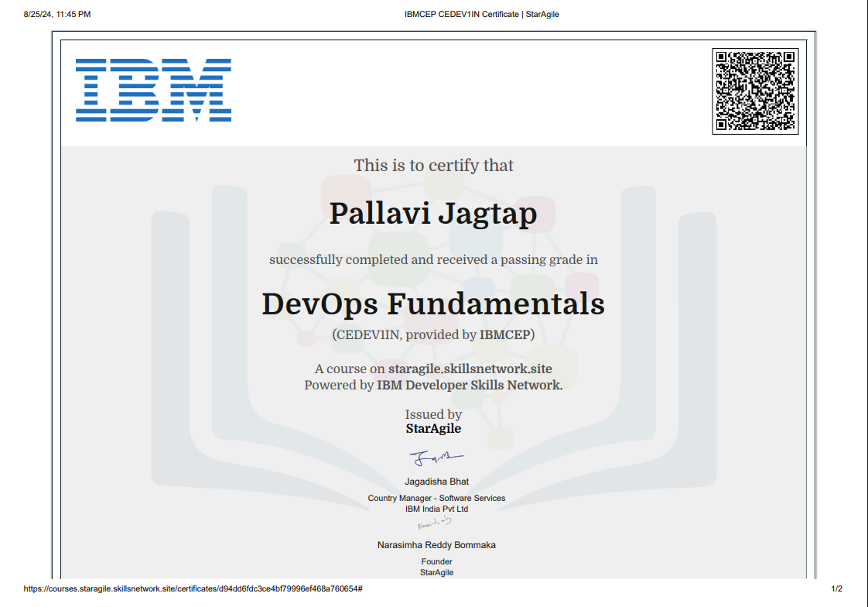
Task: Click IBM India Pvt Ltd text
Action: [x=437, y=509]
